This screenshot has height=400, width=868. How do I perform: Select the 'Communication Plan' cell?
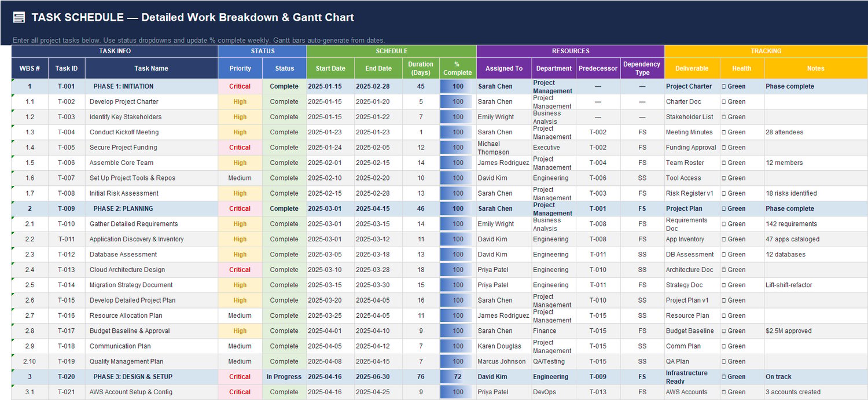click(x=152, y=346)
